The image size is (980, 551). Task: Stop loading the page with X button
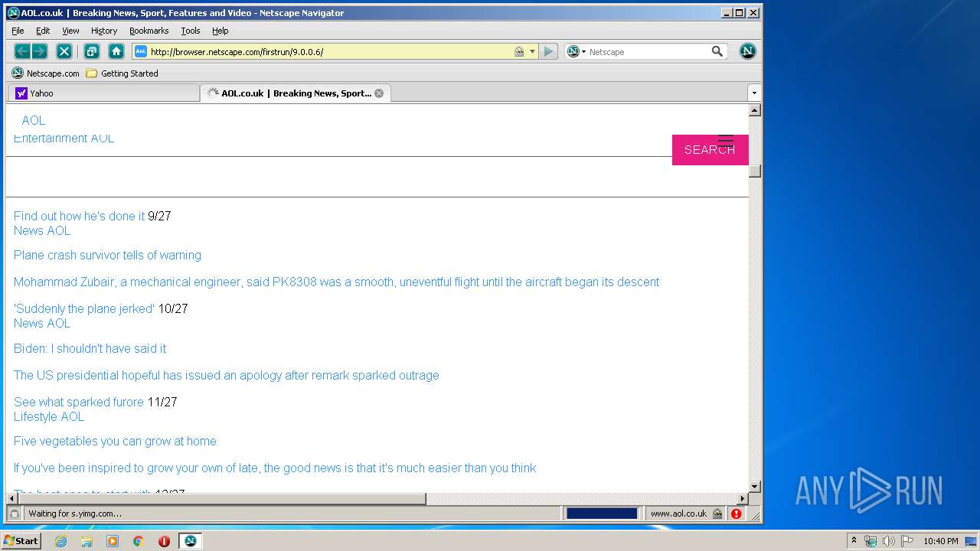[x=64, y=51]
